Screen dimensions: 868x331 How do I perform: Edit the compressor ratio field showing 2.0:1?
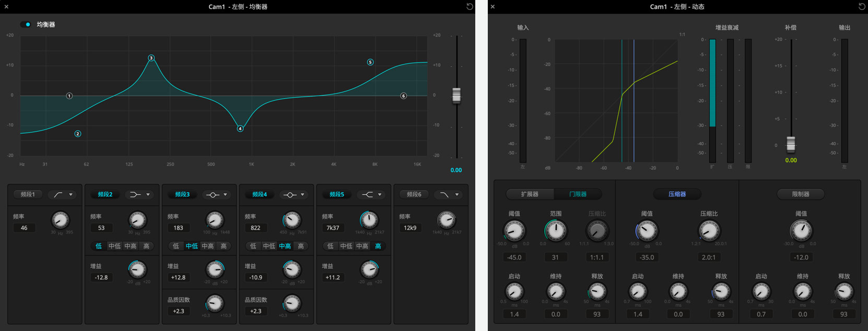pyautogui.click(x=709, y=257)
